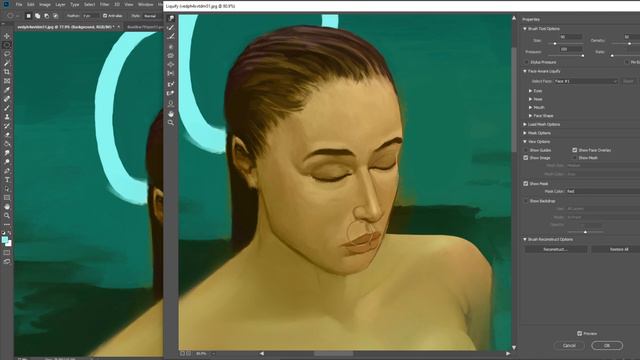
Task: Select the Lasso tool in Photoshop toolbar
Action: 7,54
